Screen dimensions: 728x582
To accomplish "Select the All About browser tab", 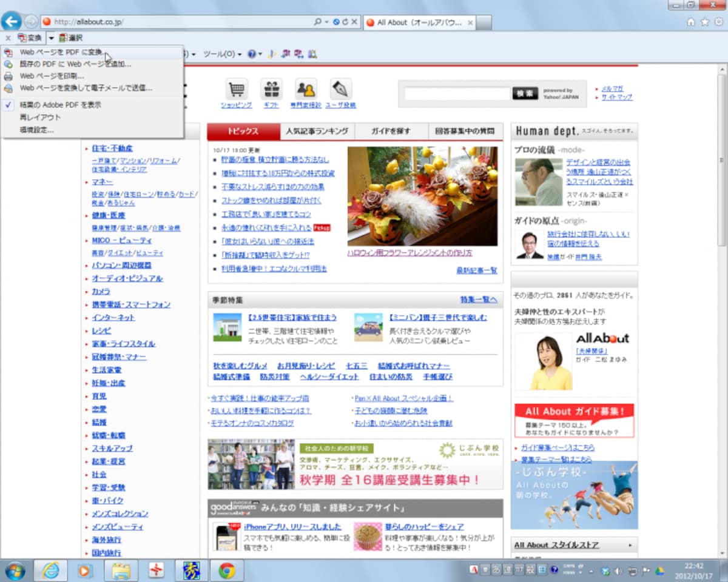I will [419, 22].
